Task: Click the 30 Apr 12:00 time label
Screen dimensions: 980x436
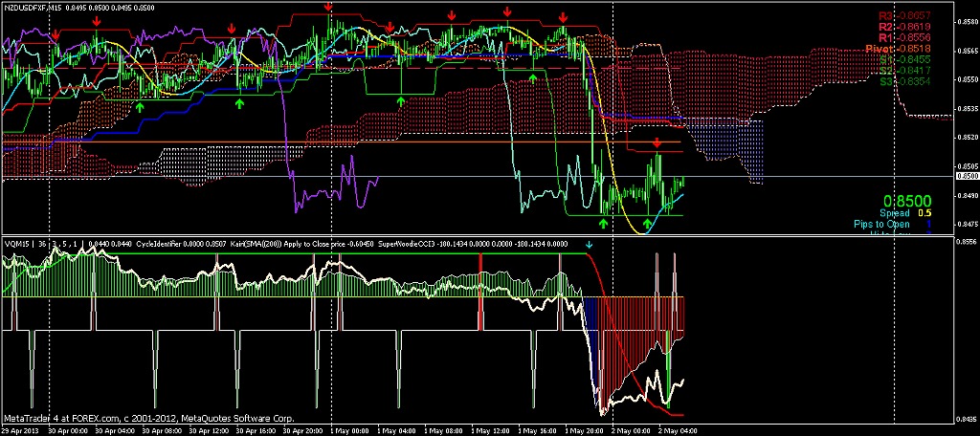Action: [208, 430]
